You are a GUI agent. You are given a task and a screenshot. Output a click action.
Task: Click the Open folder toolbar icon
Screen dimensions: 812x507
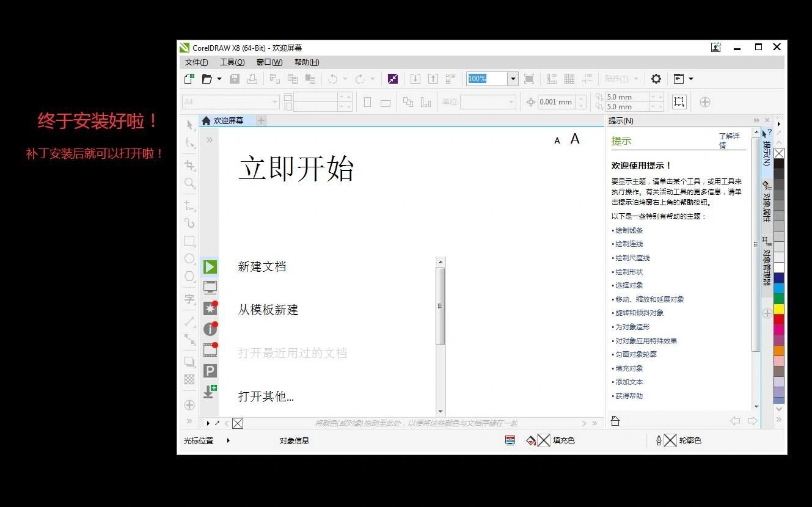(207, 79)
